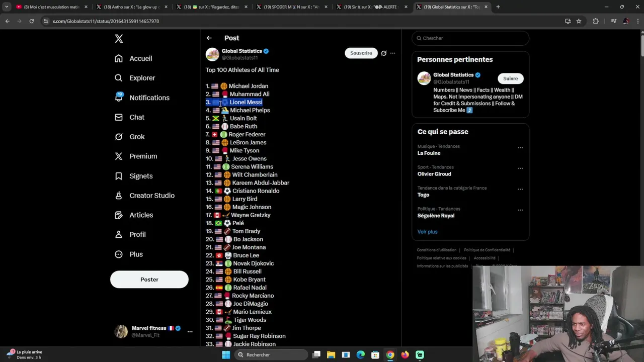
Task: Open Articles in the sidebar
Action: tap(134, 215)
